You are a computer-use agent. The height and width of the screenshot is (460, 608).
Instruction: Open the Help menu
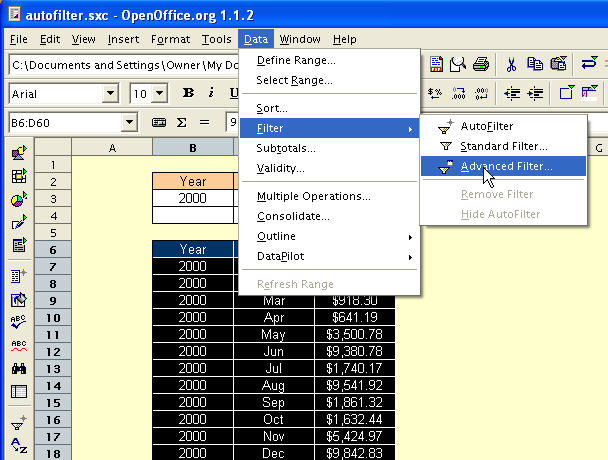[344, 39]
